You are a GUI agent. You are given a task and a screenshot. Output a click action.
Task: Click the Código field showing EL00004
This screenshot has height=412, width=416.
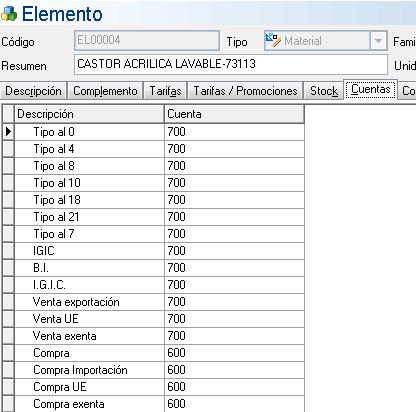pos(147,40)
